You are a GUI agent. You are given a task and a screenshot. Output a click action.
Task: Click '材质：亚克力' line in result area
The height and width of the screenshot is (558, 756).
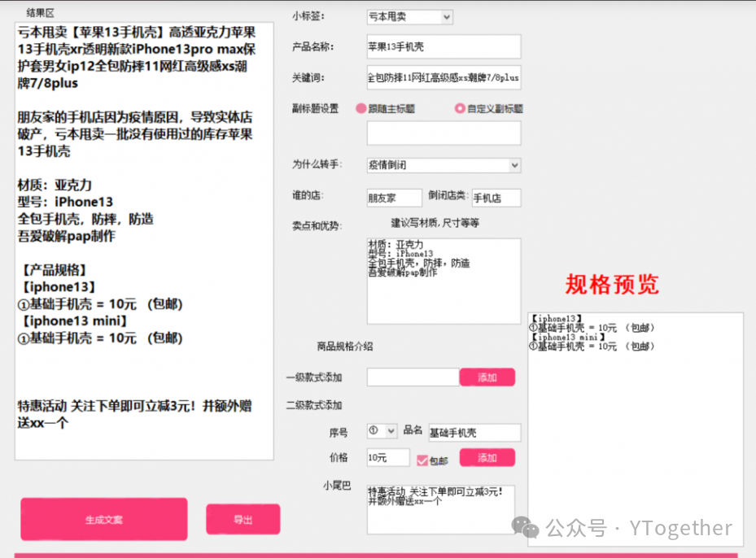point(55,185)
